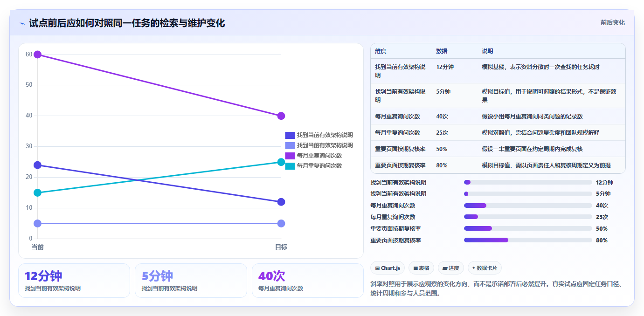Click the description starting 假设一半重要页面
The width and height of the screenshot is (644, 316).
[x=532, y=149]
